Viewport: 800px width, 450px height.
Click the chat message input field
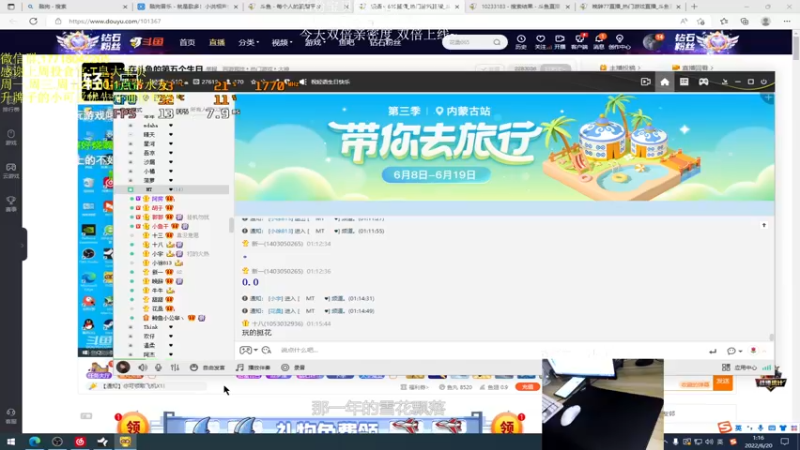pos(490,350)
